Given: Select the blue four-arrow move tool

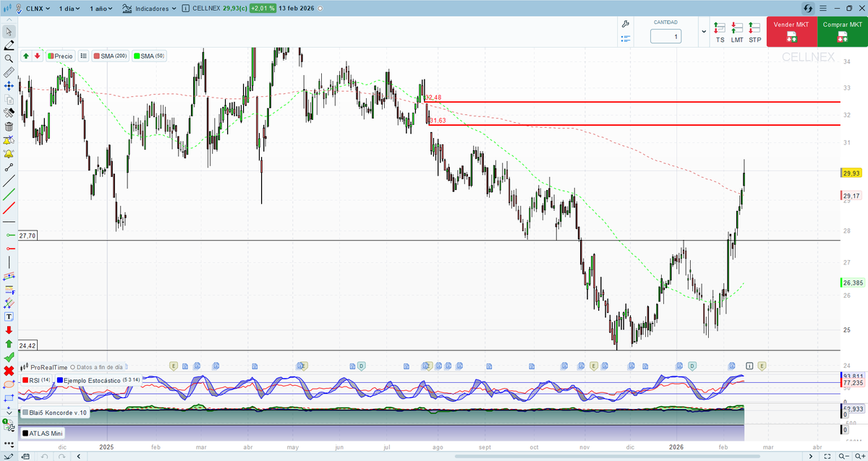Looking at the screenshot, I should coord(9,86).
